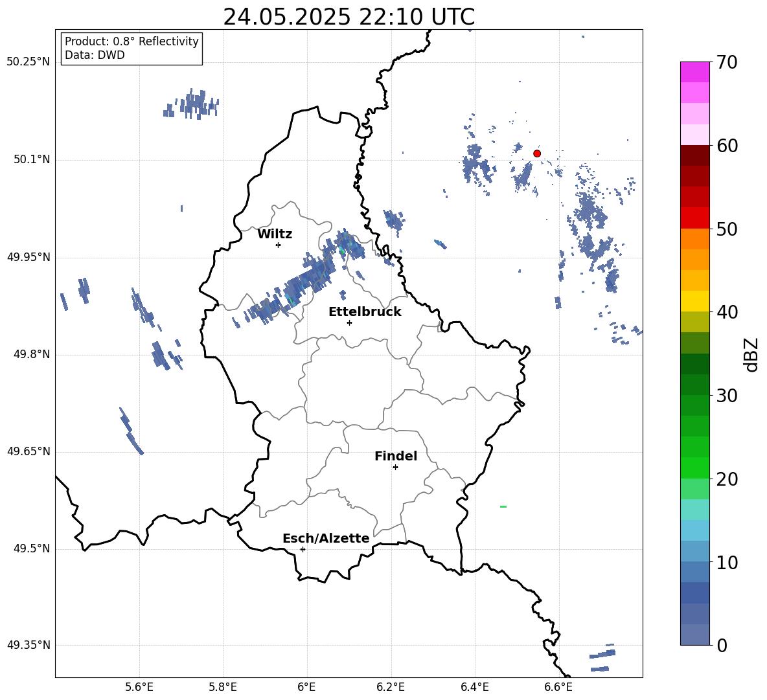This screenshot has width=767, height=700.
Task: Pick the magenta top colorbar segment
Action: [694, 73]
